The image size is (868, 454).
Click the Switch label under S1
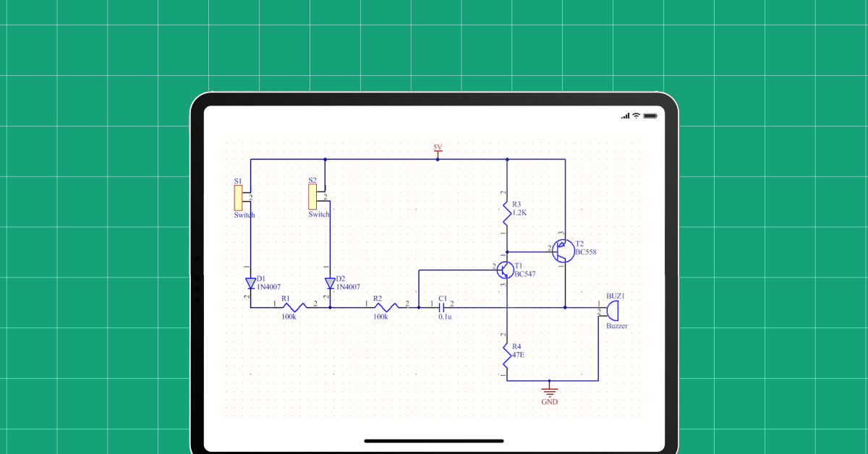point(244,215)
